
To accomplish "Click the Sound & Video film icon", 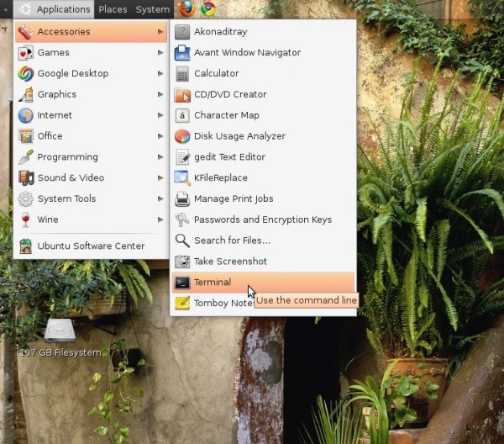I will click(26, 178).
